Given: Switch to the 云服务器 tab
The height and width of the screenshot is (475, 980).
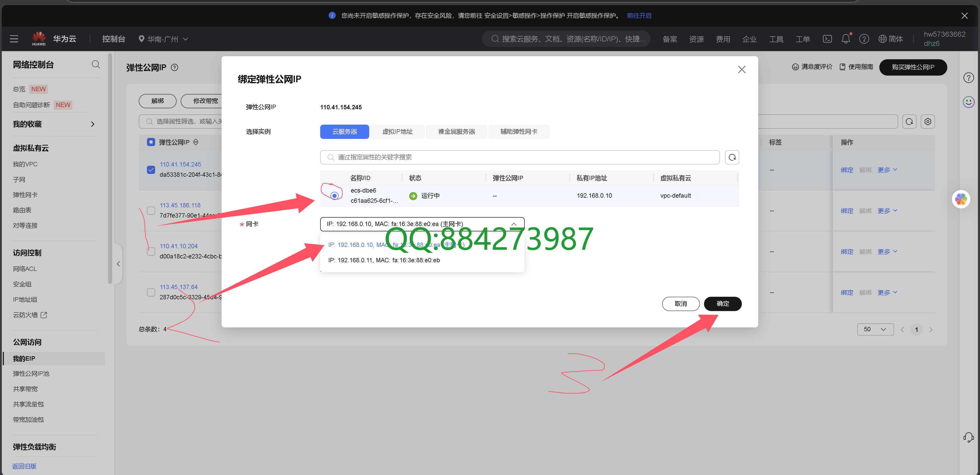Looking at the screenshot, I should 344,132.
